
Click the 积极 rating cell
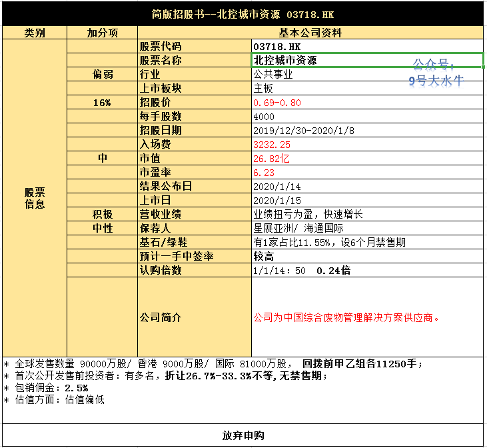coord(102,214)
